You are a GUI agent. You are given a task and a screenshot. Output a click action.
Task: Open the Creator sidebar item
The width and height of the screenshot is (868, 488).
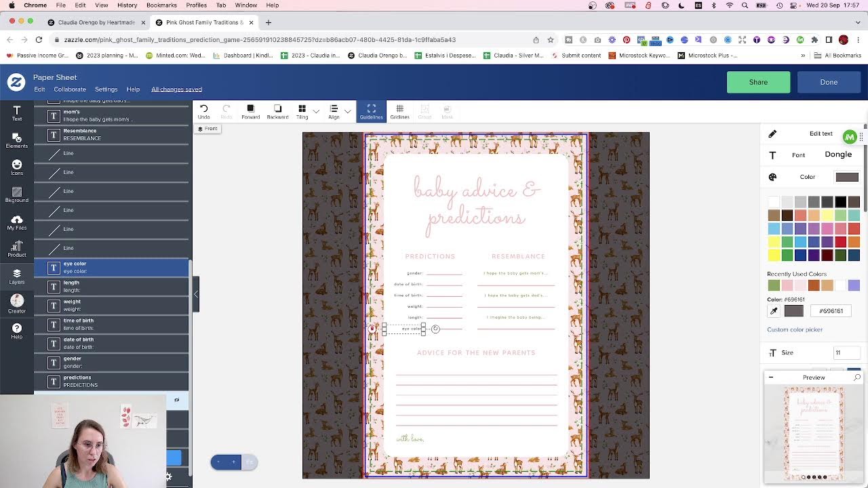point(17,304)
